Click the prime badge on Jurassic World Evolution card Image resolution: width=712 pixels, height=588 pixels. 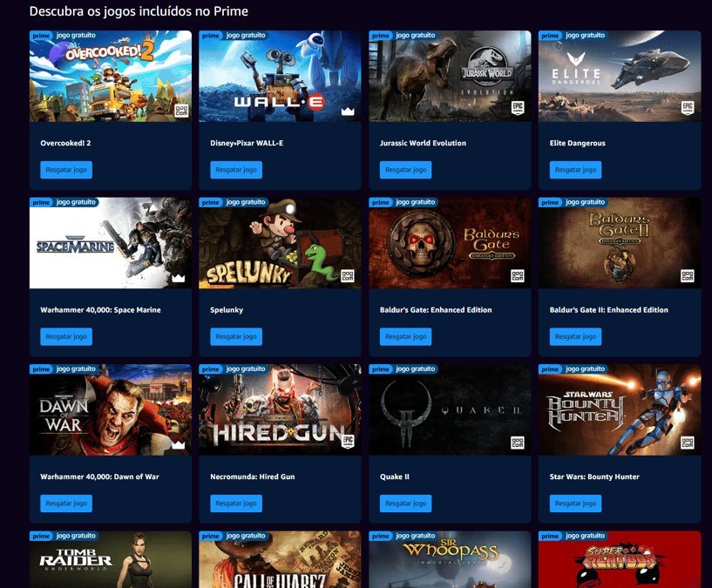coord(381,36)
